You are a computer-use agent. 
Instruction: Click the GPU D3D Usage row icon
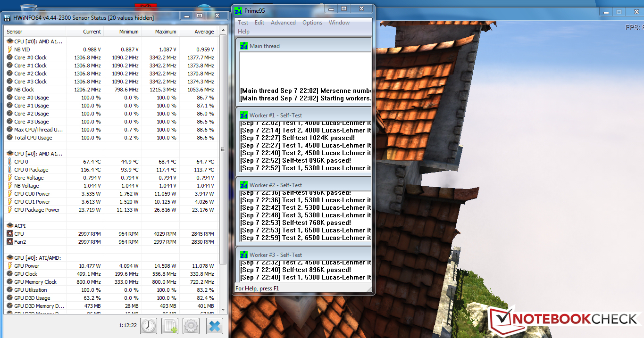10,298
